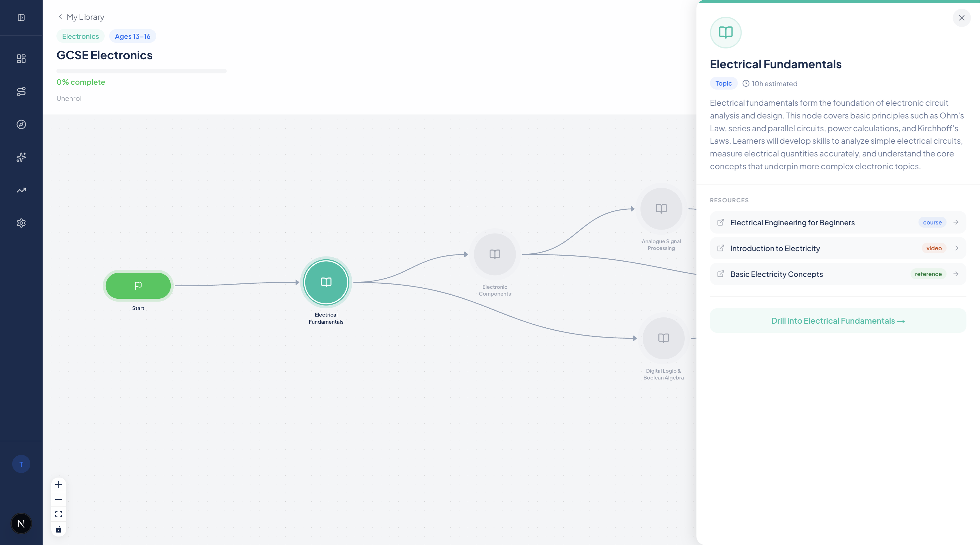Click the Next.js N logo badge
Viewport: 980px width, 545px height.
(x=21, y=524)
